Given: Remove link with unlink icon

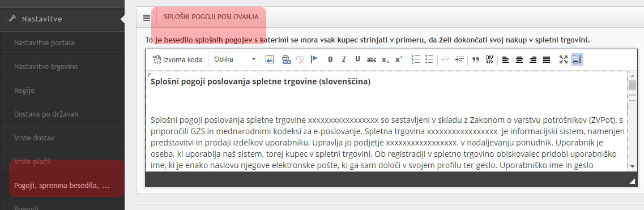Looking at the screenshot, I should click(300, 59).
